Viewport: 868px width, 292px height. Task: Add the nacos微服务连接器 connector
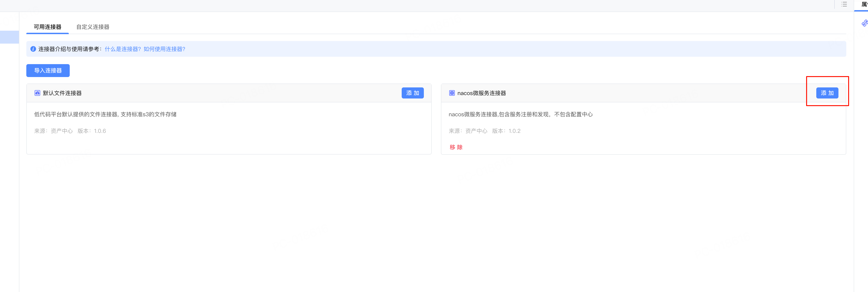[827, 93]
